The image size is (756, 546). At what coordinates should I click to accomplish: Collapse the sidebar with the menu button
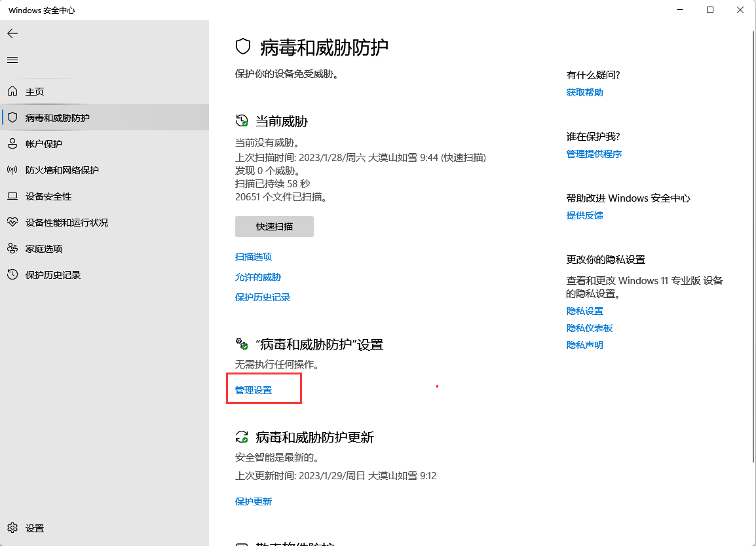click(x=12, y=60)
